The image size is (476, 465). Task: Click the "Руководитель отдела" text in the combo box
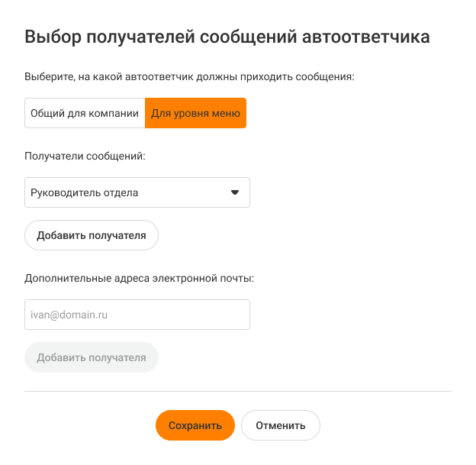click(x=85, y=192)
